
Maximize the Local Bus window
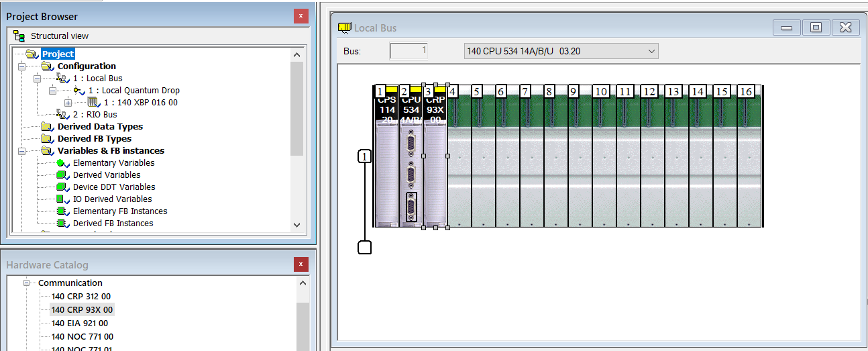816,28
